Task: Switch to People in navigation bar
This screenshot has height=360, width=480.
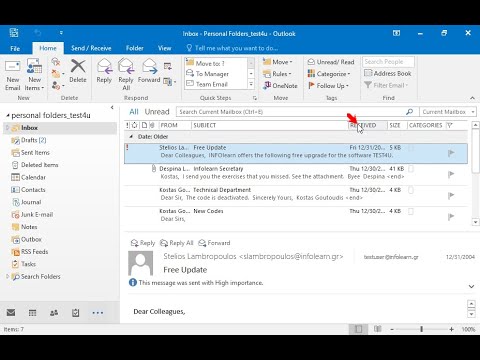Action: pos(54,312)
